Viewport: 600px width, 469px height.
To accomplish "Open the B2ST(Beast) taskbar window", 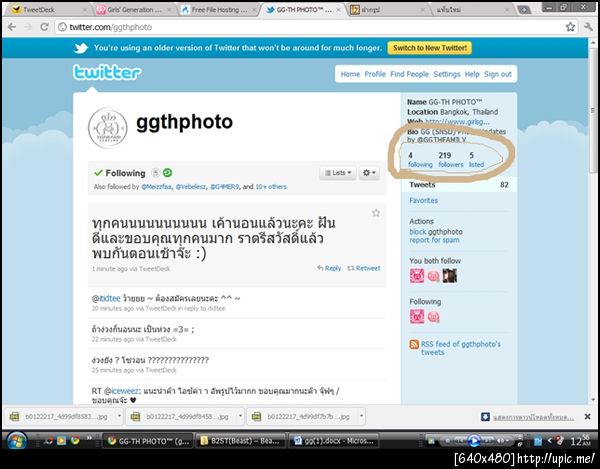I will pos(241,441).
